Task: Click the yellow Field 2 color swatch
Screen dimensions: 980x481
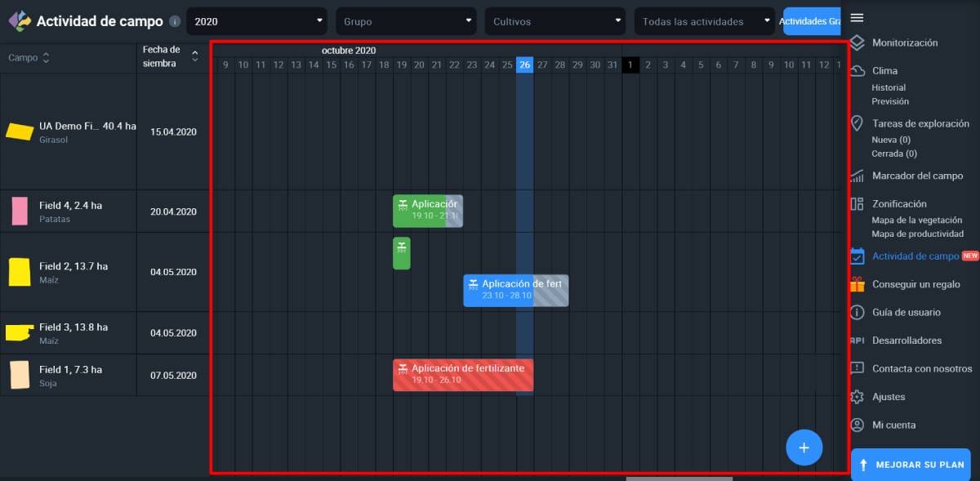Action: pos(20,272)
